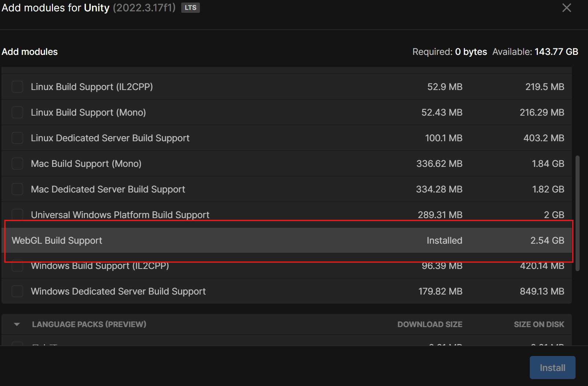The width and height of the screenshot is (588, 386).
Task: Click the 420.14 MB disk size
Action: click(542, 266)
